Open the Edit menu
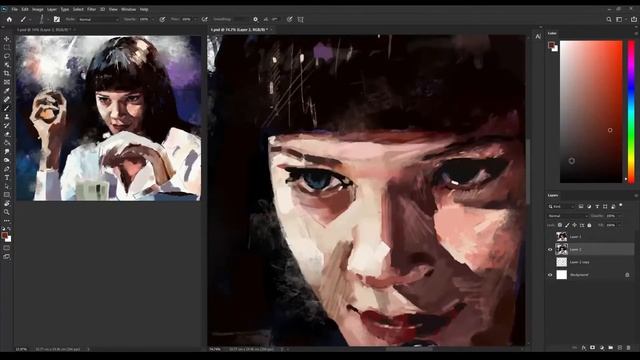640x360 pixels. [x=25, y=9]
